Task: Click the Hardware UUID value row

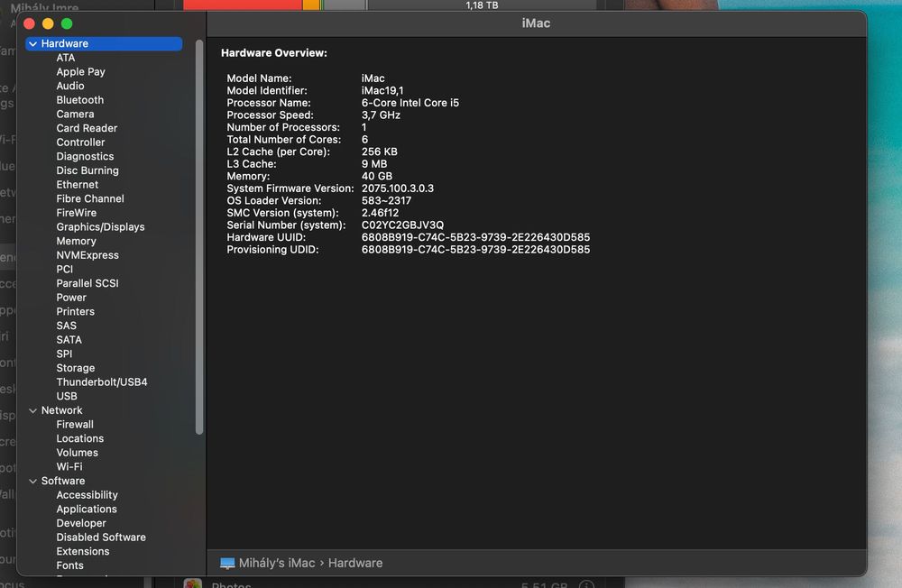Action: click(x=475, y=237)
